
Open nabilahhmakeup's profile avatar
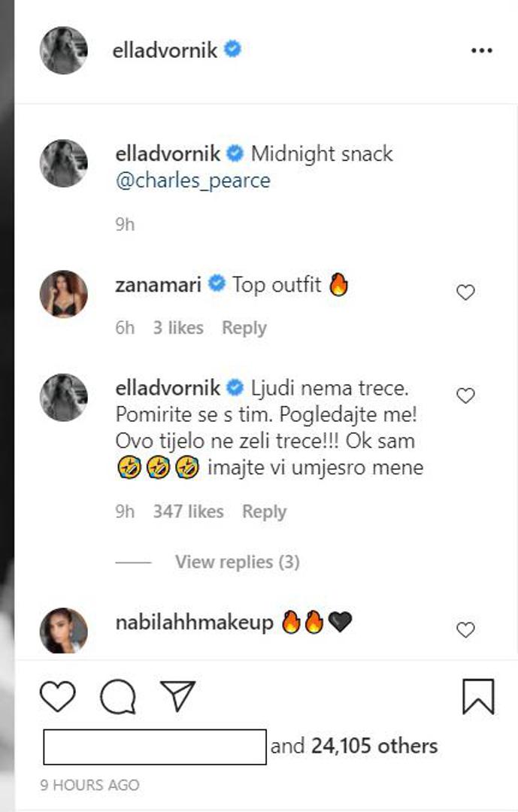pos(64,630)
